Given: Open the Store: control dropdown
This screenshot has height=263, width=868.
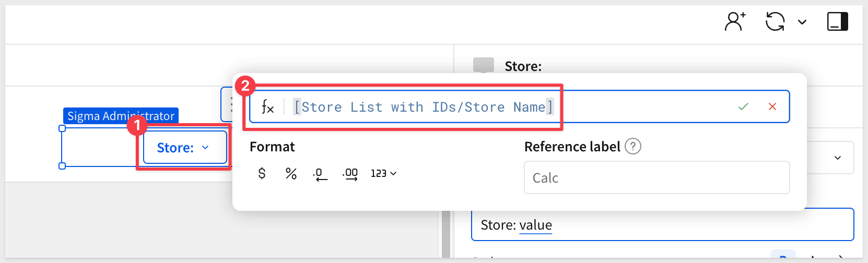Looking at the screenshot, I should click(x=185, y=148).
